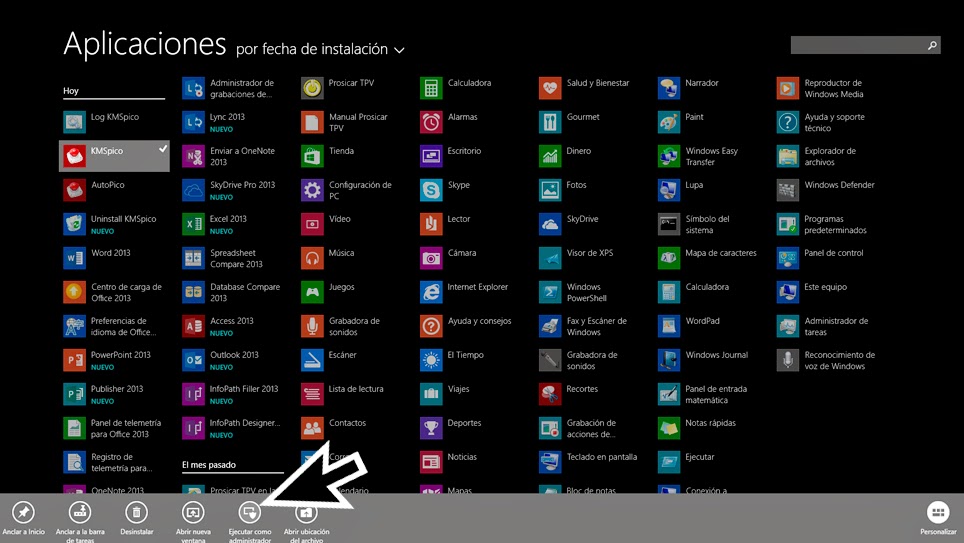
Task: Click Abrir ubicación del archivo
Action: [x=306, y=521]
